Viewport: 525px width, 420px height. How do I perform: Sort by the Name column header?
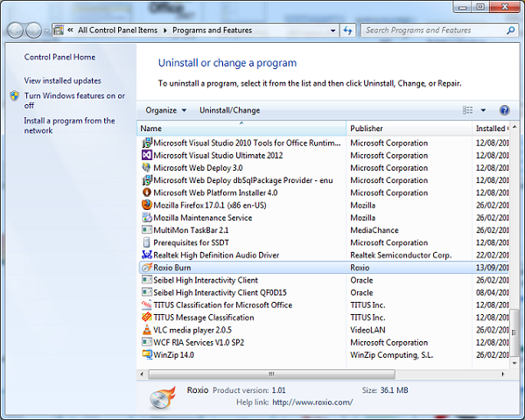tap(241, 129)
